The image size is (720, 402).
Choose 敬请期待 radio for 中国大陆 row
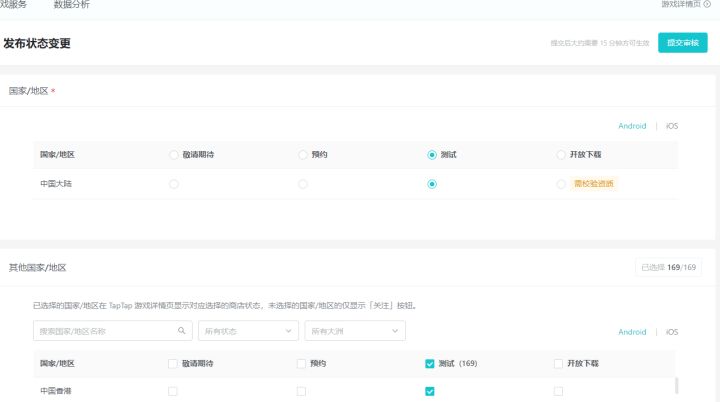174,184
